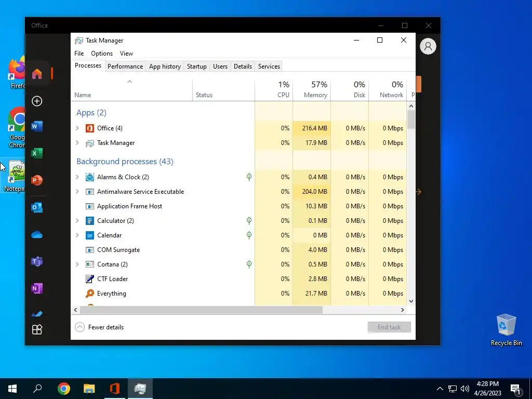This screenshot has width=532, height=399.
Task: Switch to the Startup tab
Action: tap(197, 66)
